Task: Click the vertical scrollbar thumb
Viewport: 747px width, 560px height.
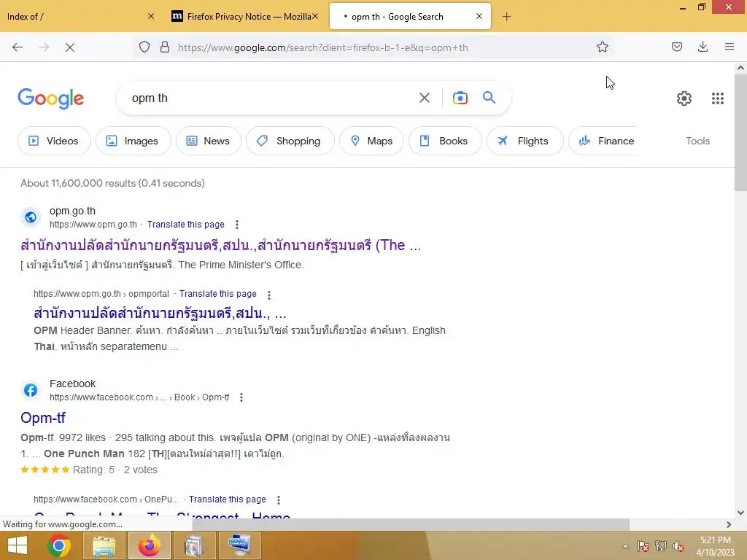Action: pos(740,132)
